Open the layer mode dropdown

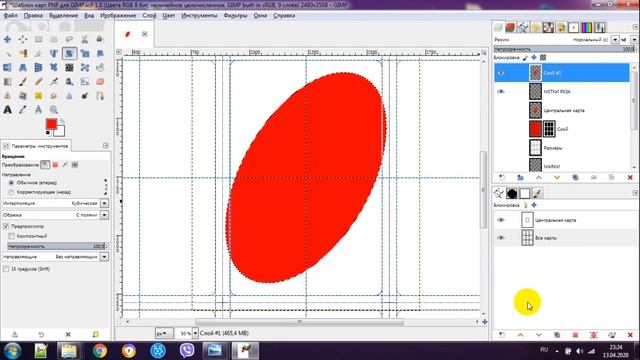click(x=615, y=40)
